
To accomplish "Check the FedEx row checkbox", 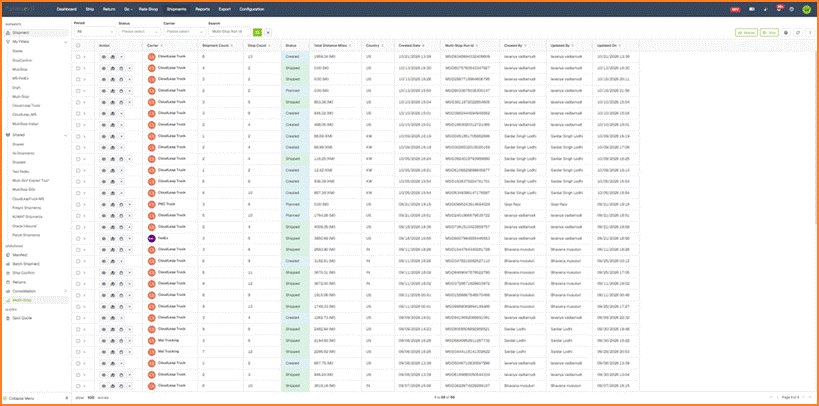I will [78, 238].
